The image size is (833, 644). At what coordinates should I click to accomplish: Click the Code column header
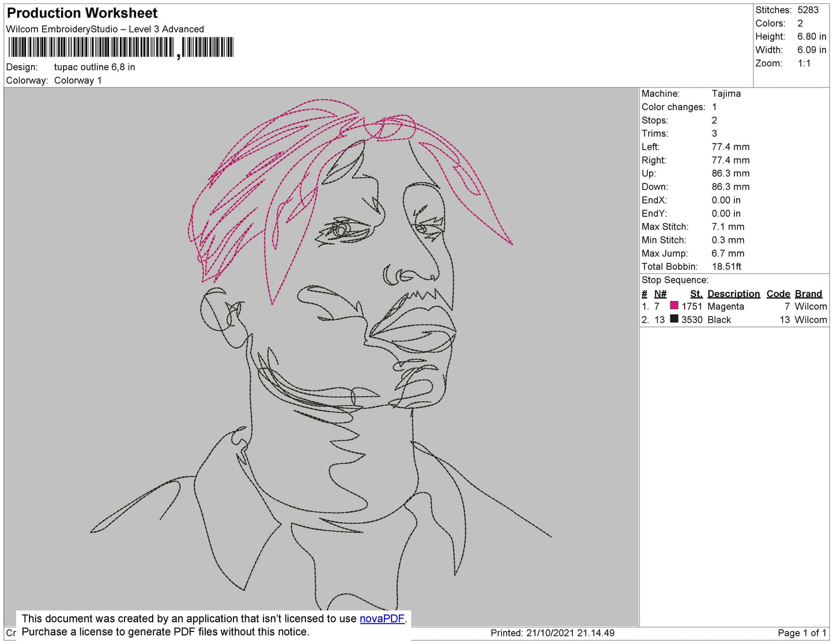click(778, 293)
